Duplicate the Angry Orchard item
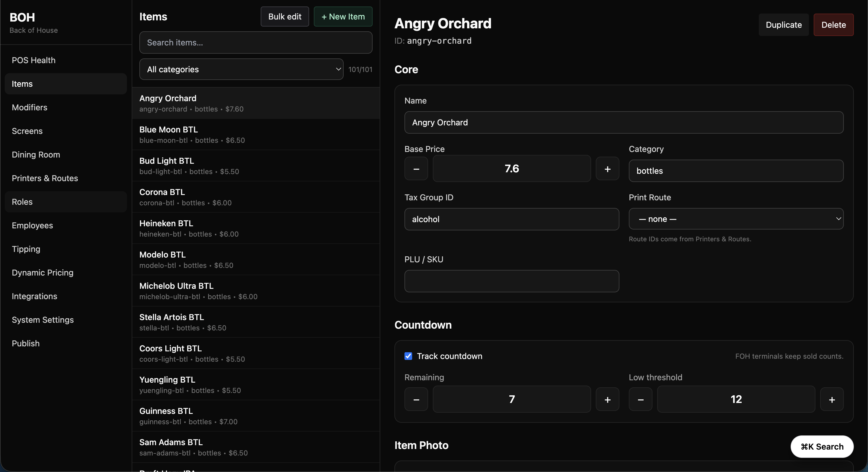868x472 pixels. pos(784,25)
